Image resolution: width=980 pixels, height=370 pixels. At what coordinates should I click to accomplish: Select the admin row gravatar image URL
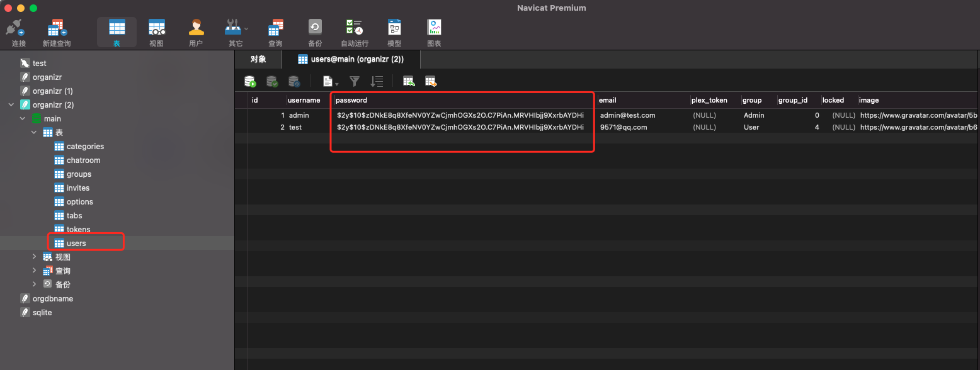click(x=918, y=116)
